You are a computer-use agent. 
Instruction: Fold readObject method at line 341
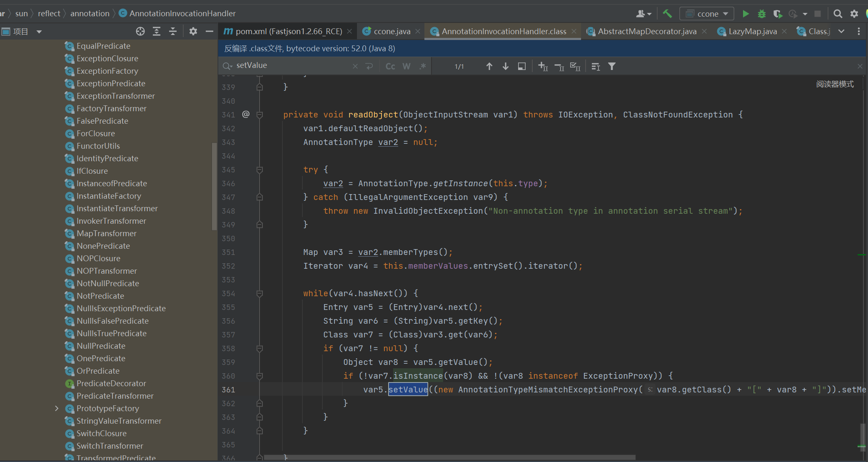point(259,115)
